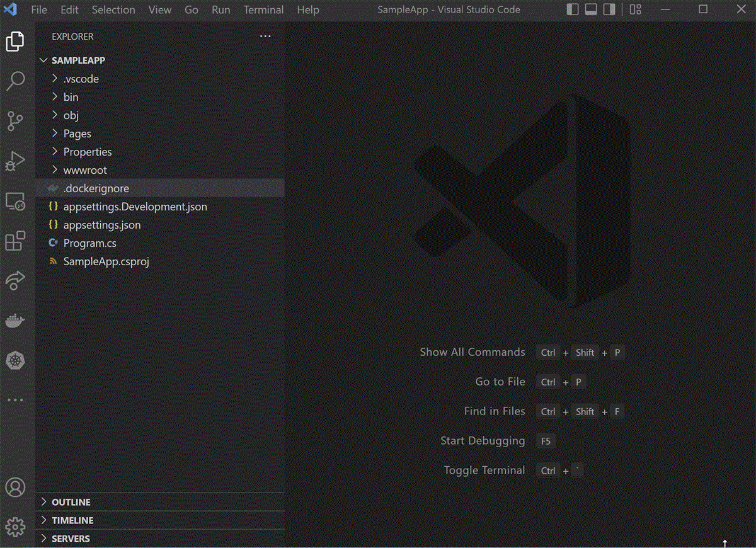Click the VS Code logo in title bar
This screenshot has width=756, height=548.
(x=10, y=9)
